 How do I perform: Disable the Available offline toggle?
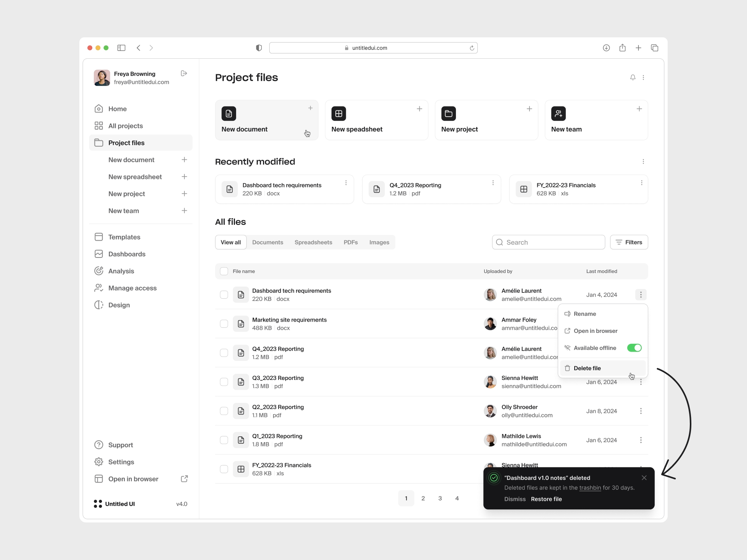click(634, 348)
